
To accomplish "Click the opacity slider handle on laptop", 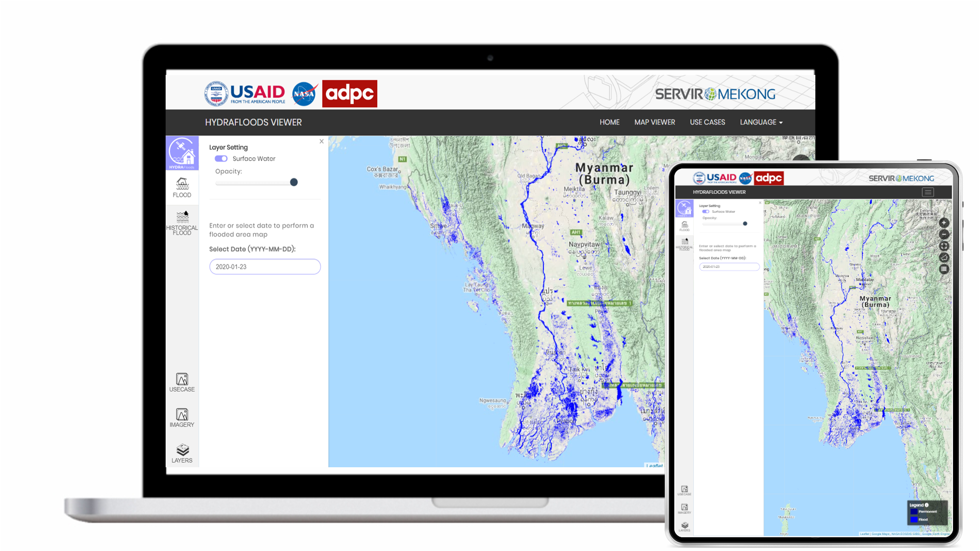I will click(x=294, y=182).
